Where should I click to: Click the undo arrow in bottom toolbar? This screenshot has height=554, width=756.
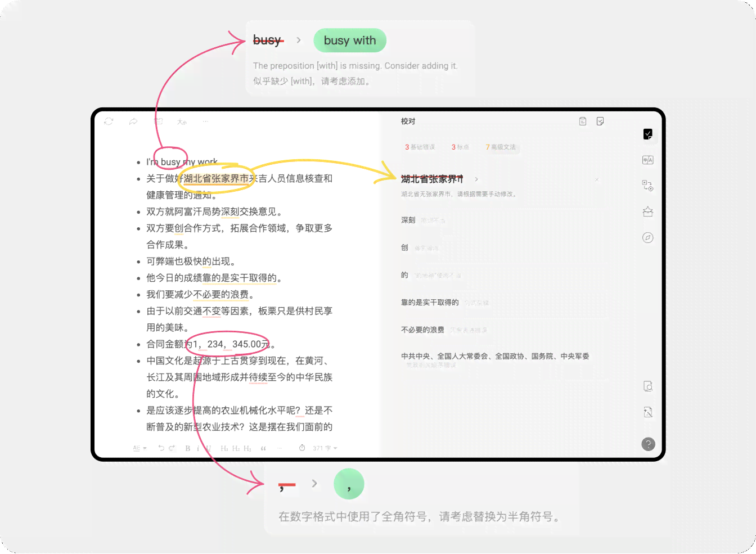point(161,448)
